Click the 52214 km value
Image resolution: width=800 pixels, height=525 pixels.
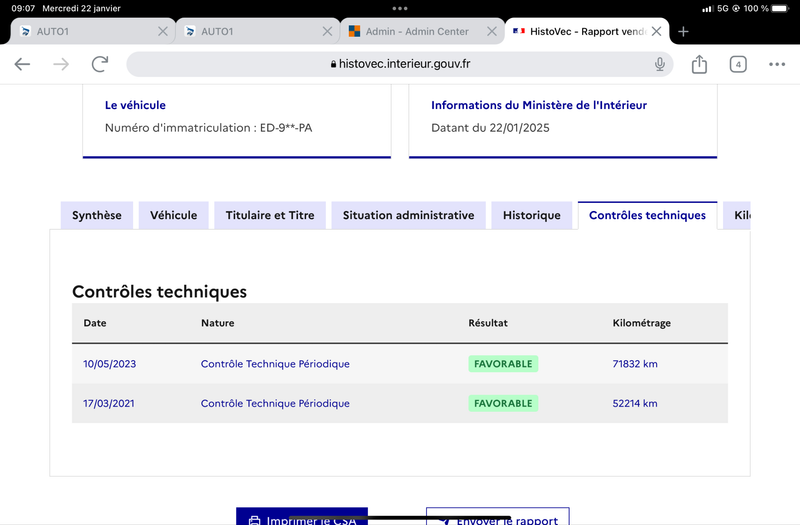click(635, 403)
